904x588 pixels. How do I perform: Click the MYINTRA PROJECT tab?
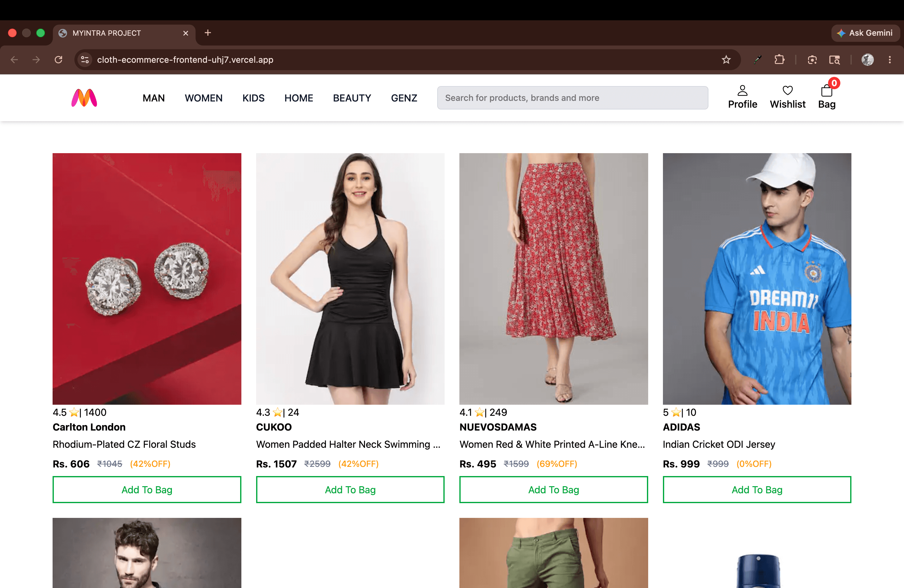click(124, 33)
